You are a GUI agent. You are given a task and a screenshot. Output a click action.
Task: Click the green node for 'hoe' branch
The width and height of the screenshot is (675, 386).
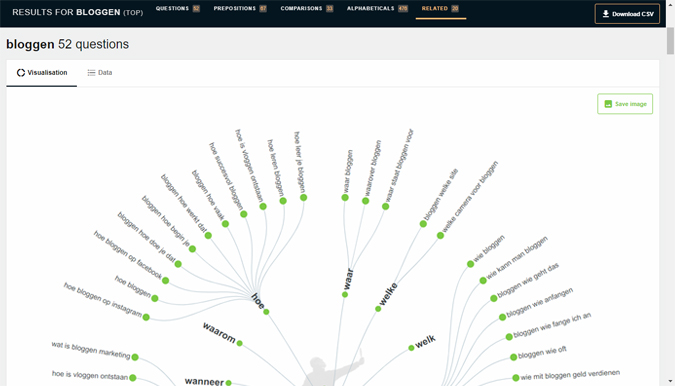[266, 312]
